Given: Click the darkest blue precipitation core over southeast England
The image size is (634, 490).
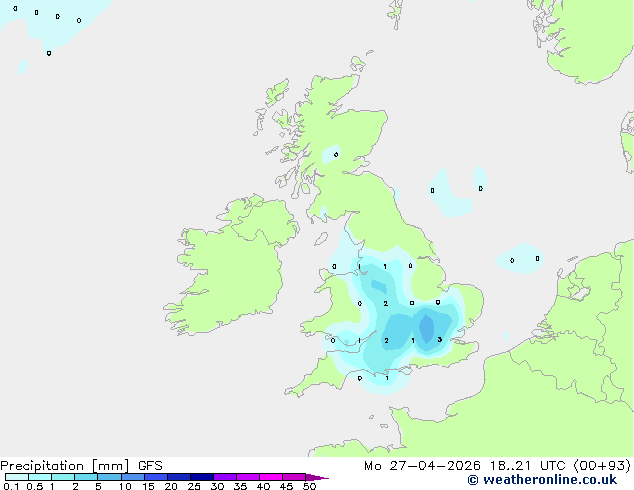Looking at the screenshot, I should tap(427, 328).
